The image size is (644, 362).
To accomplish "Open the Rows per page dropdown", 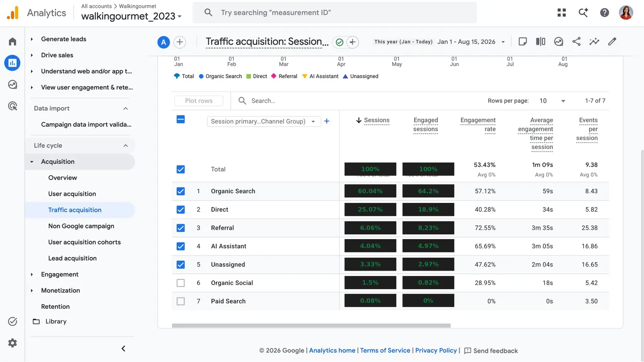I will [552, 101].
